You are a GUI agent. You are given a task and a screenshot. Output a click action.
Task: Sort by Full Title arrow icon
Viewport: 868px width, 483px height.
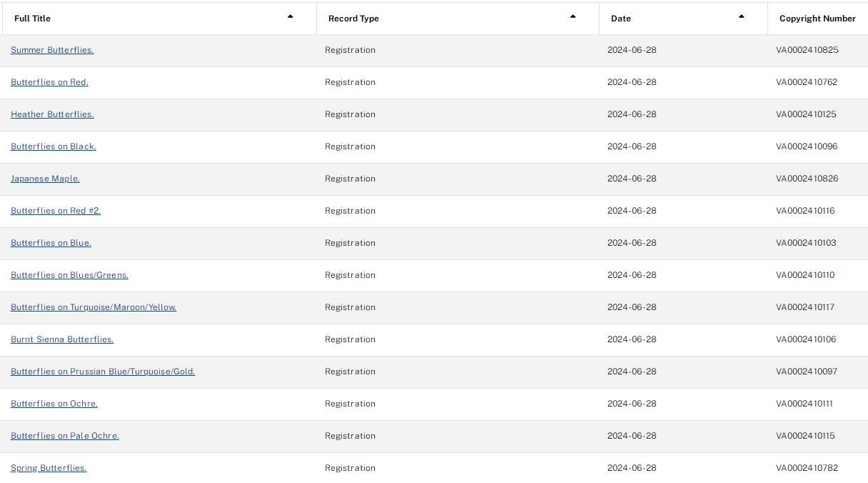pyautogui.click(x=290, y=16)
